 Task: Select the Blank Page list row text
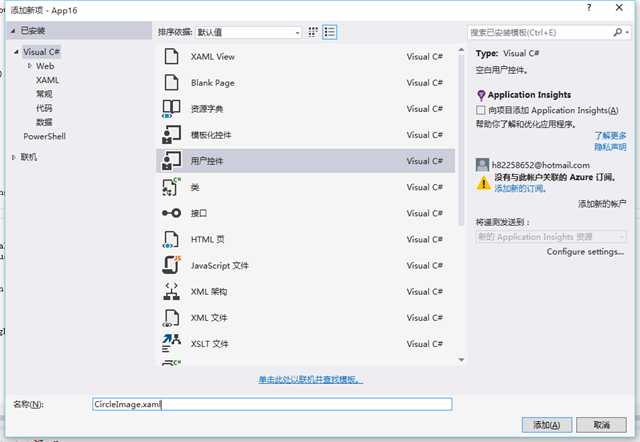click(x=213, y=83)
